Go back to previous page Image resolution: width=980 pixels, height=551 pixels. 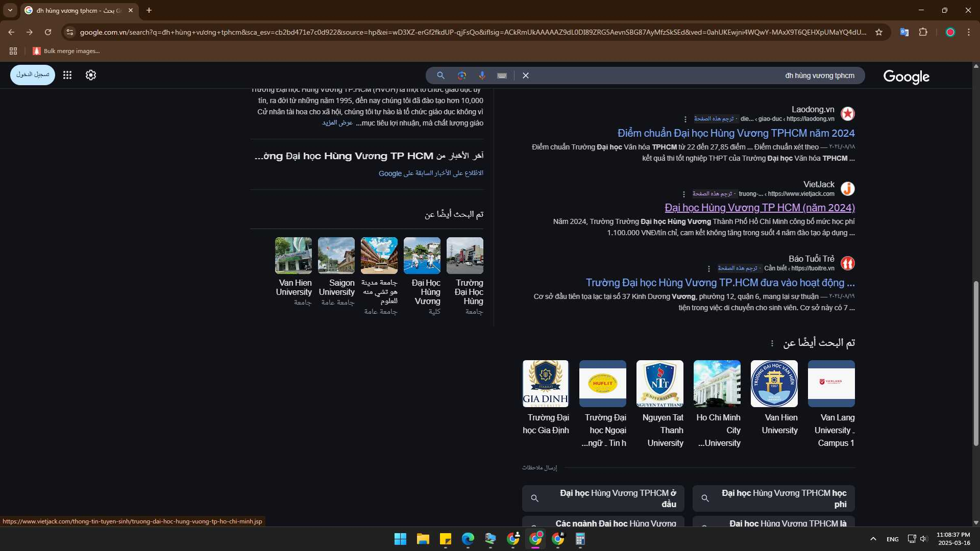click(11, 32)
